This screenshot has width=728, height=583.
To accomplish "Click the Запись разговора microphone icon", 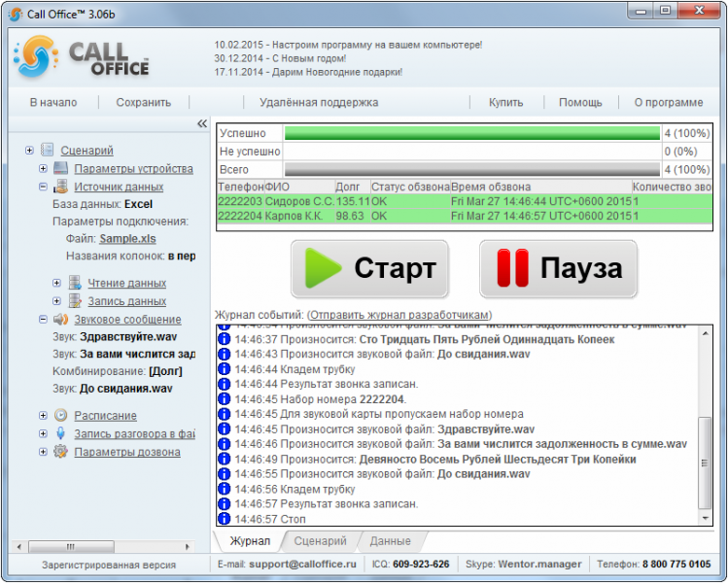I will tap(61, 433).
